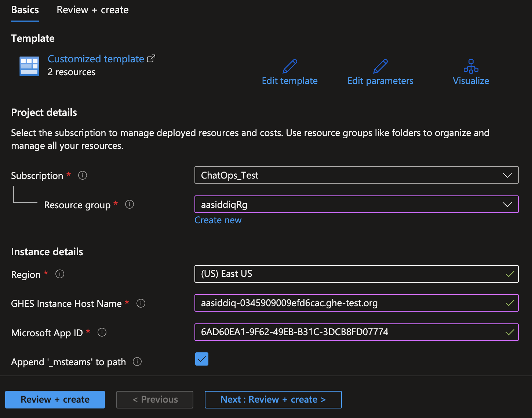Show info tooltip for Resource group
This screenshot has height=418, width=532.
(x=130, y=204)
